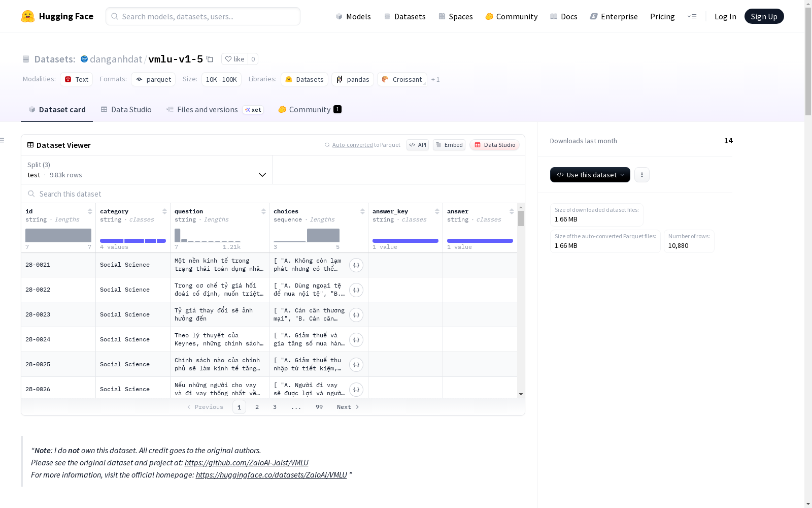Go to page 3 of the dataset

coord(275,407)
